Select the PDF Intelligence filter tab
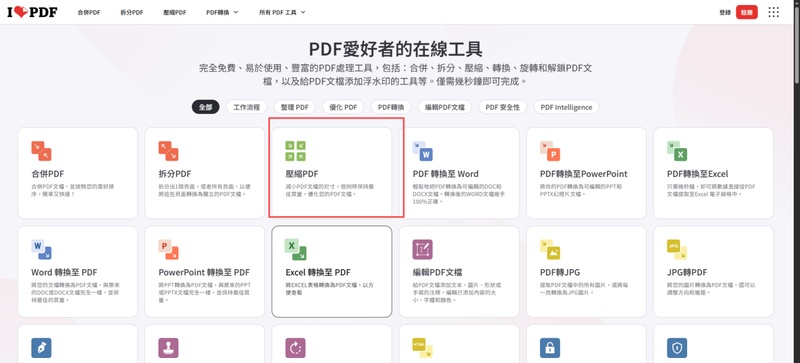 pos(566,107)
